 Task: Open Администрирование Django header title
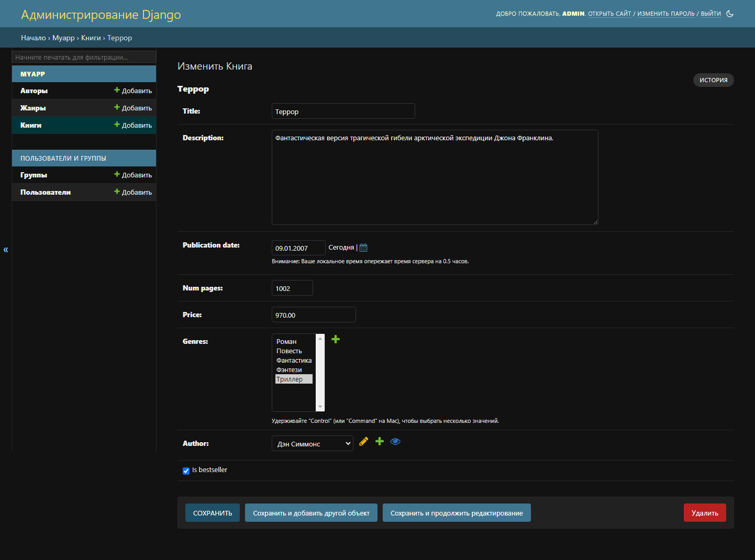click(x=101, y=15)
